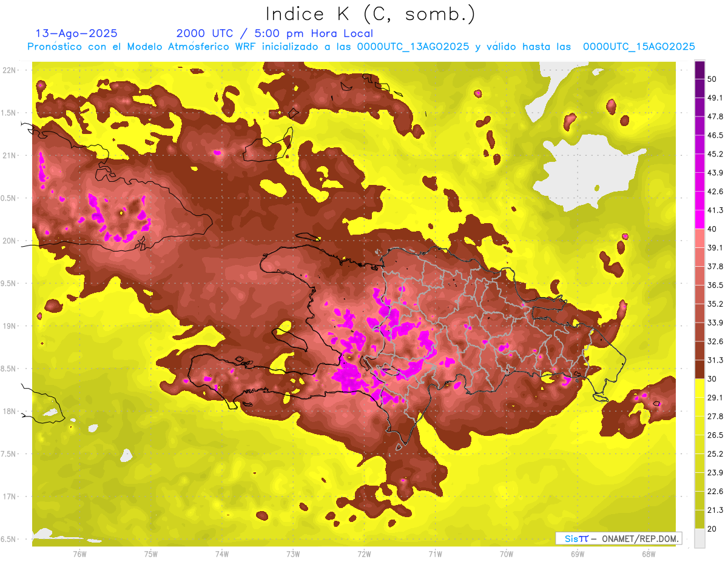Select the dark brown swatch just above the 30 label

pyautogui.click(x=699, y=369)
